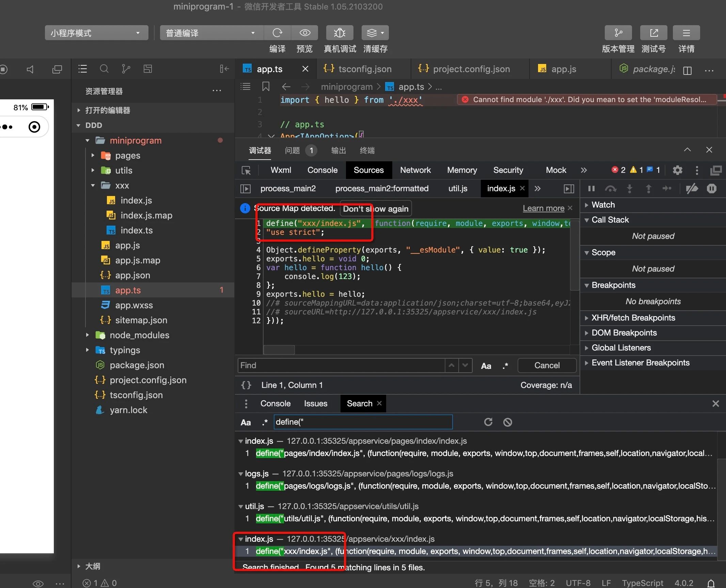Toggle regex option in Search panel
726x588 pixels.
[265, 422]
